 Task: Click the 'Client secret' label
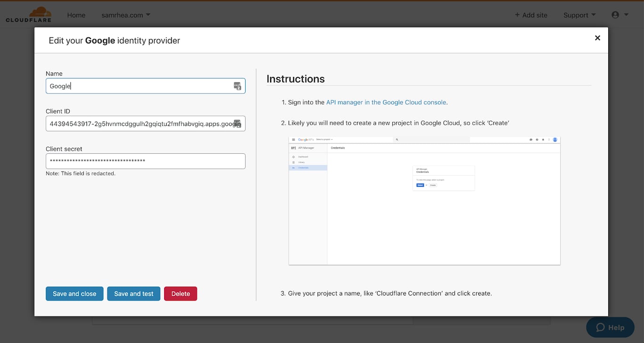coord(64,149)
